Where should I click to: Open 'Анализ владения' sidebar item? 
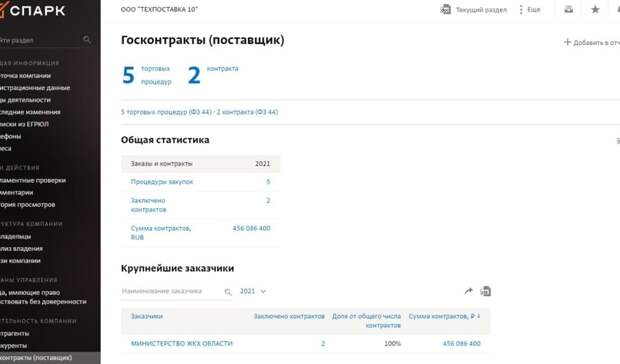point(21,249)
